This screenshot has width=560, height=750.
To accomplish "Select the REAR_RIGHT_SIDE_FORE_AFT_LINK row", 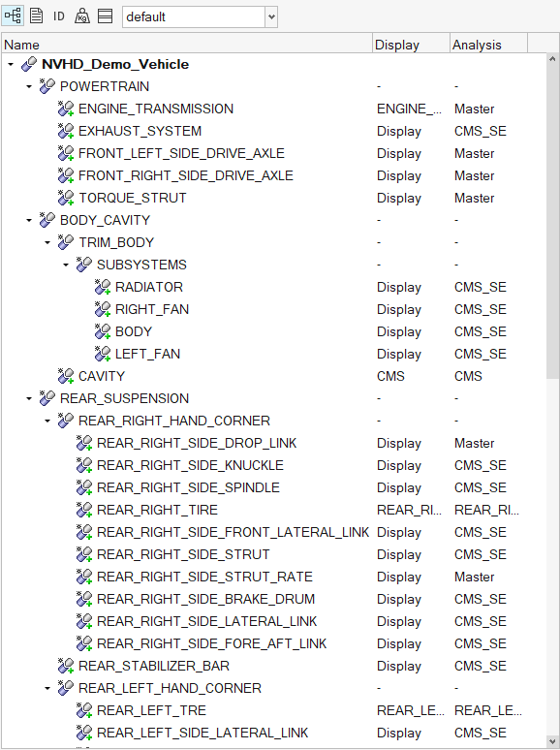I will point(273,643).
